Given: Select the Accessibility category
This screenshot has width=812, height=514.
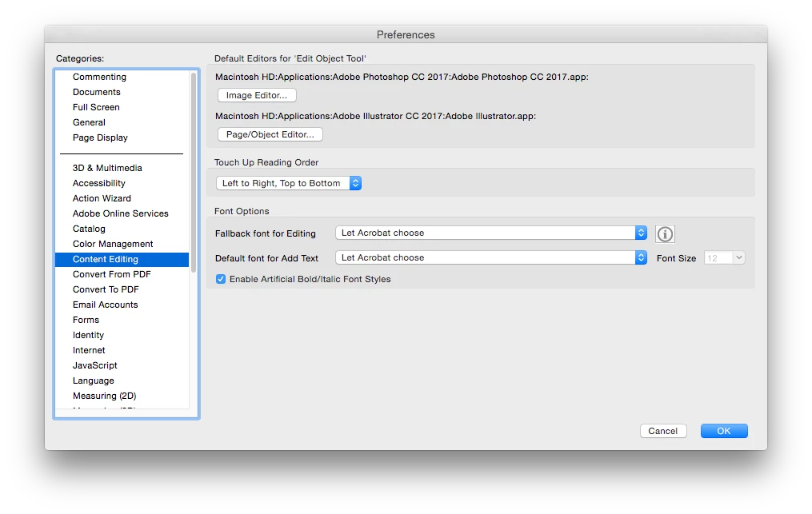Looking at the screenshot, I should click(x=122, y=183).
